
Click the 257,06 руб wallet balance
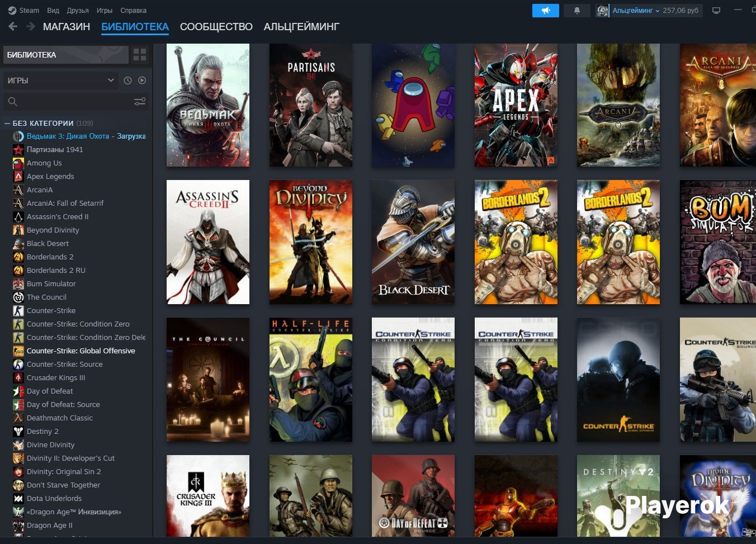681,11
